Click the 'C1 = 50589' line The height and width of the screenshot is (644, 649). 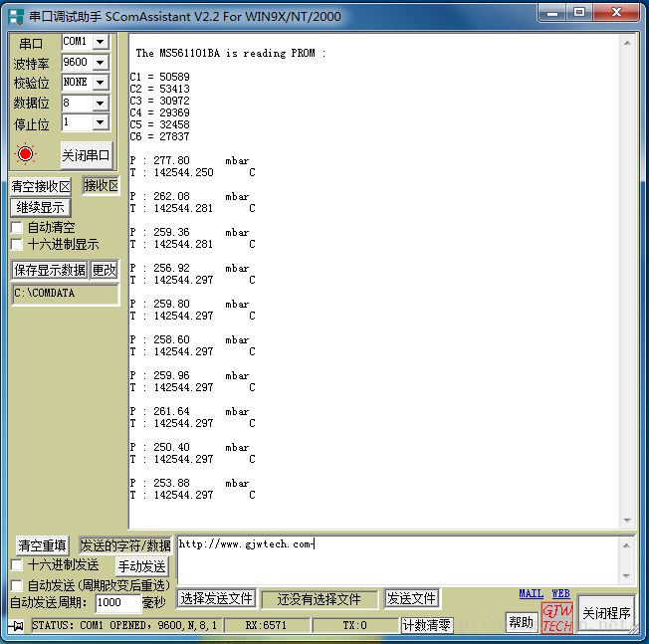pos(160,77)
